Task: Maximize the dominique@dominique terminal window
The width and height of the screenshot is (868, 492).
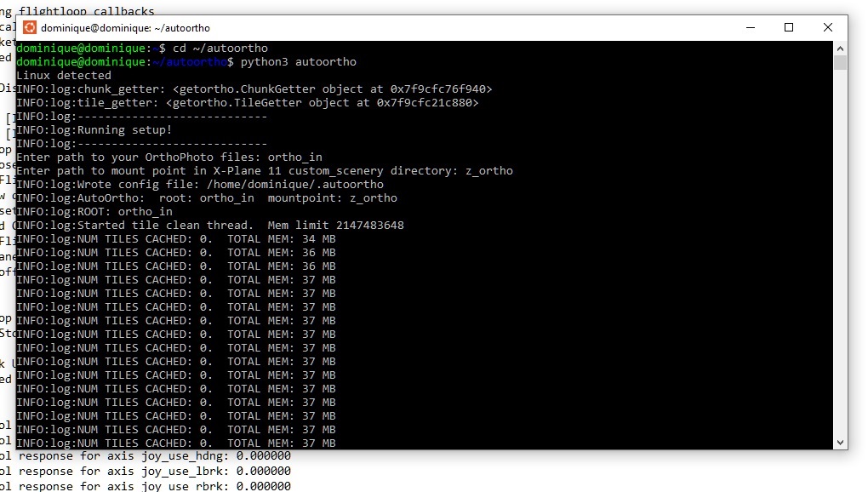Action: point(789,27)
